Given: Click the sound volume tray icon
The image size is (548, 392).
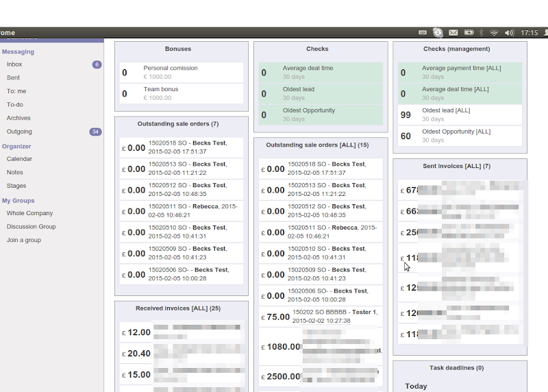Looking at the screenshot, I should (x=509, y=33).
